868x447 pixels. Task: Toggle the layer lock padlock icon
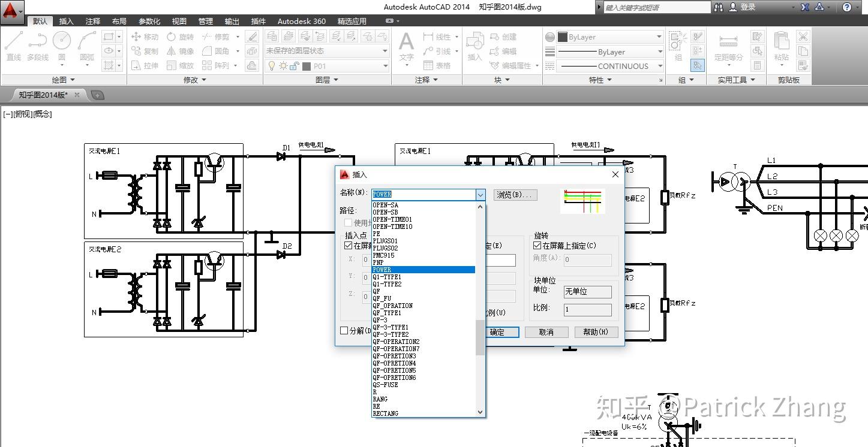tap(295, 66)
